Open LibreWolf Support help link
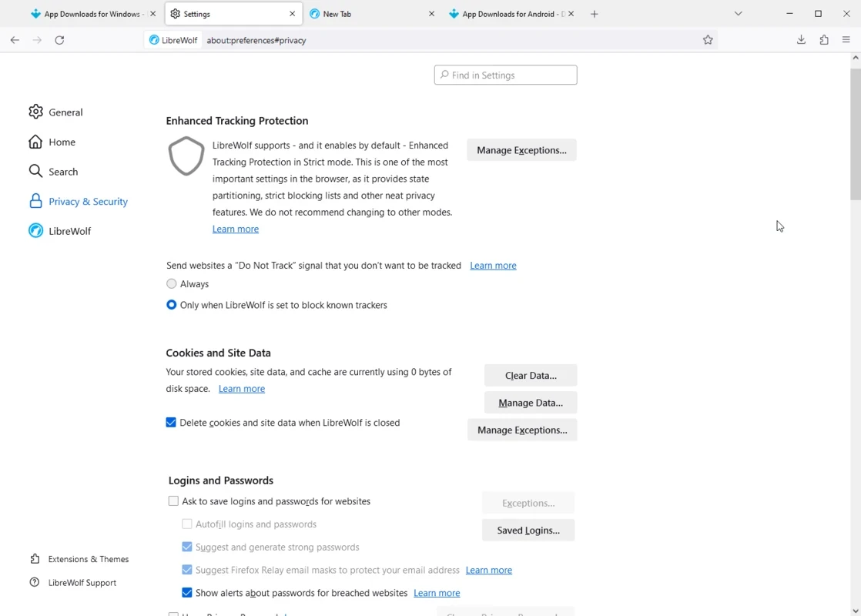The width and height of the screenshot is (861, 616). pos(73,583)
